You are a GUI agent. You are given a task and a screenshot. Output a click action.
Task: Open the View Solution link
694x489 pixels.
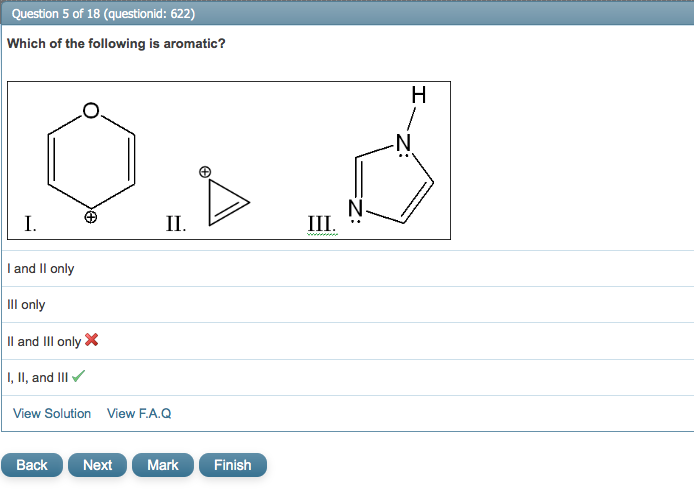click(x=52, y=414)
